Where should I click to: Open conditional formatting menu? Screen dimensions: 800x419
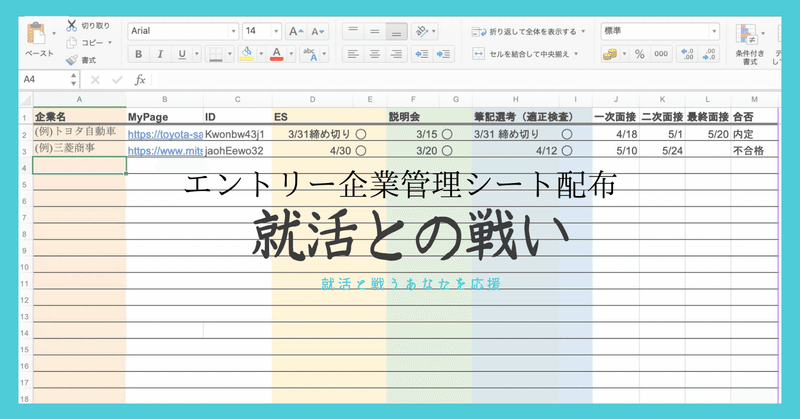[x=749, y=44]
